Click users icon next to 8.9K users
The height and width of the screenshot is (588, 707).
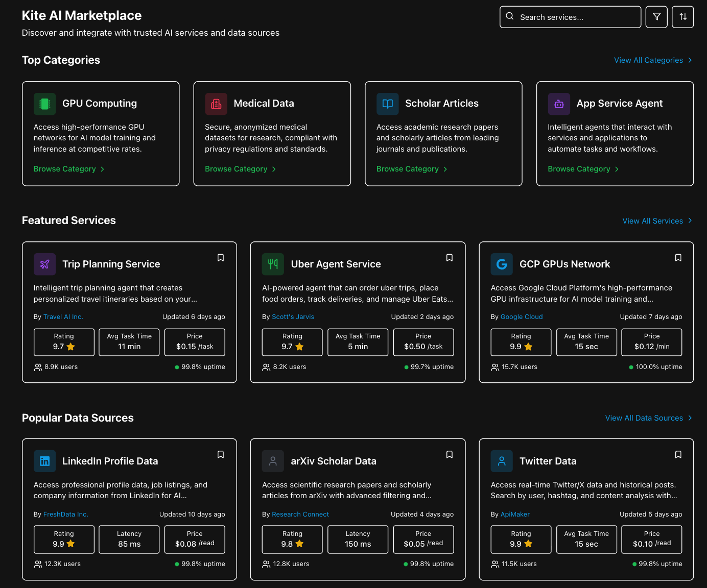[38, 367]
